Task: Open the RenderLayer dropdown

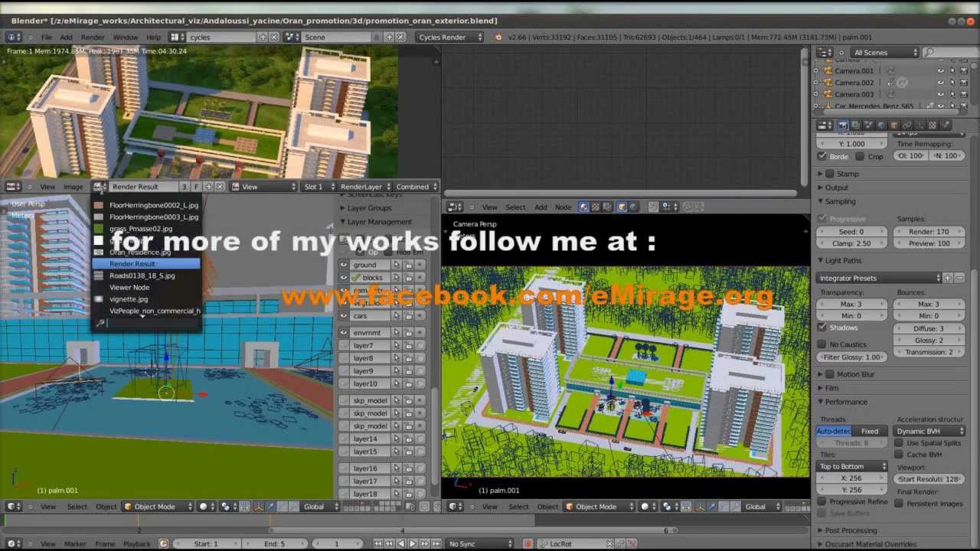Action: point(364,187)
